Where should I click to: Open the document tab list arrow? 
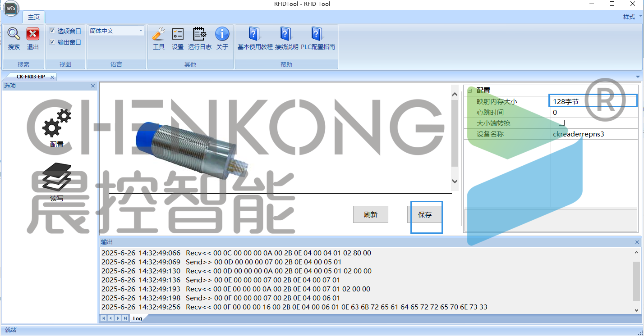pyautogui.click(x=638, y=77)
